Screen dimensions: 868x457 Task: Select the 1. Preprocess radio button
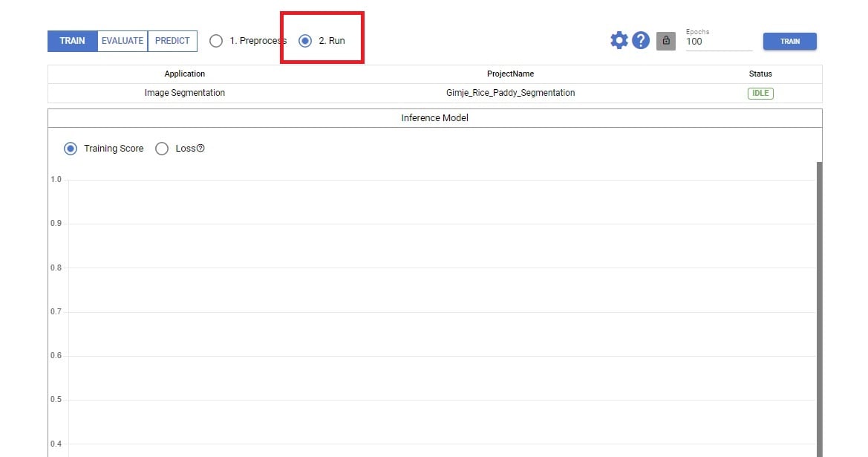[x=216, y=41]
